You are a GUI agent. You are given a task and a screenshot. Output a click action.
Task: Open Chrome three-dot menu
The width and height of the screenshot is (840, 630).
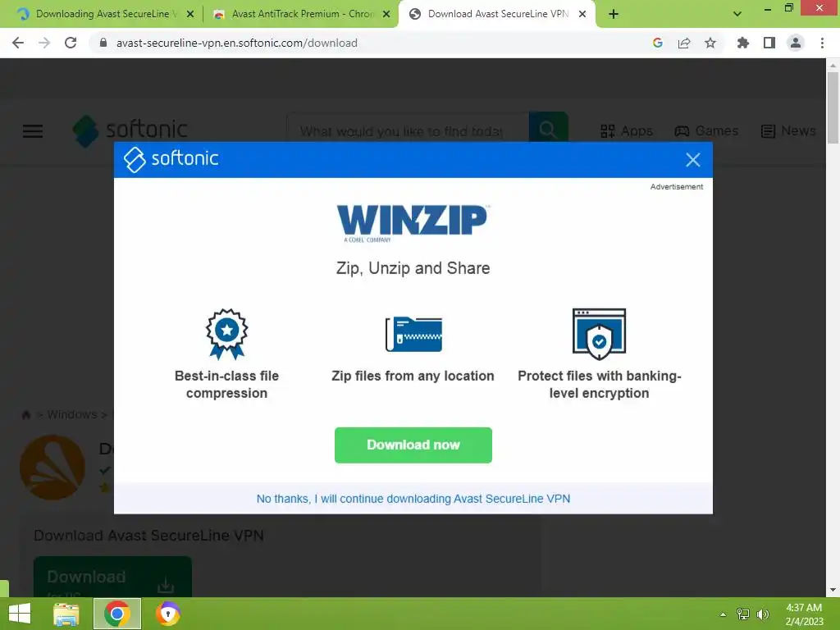point(822,43)
